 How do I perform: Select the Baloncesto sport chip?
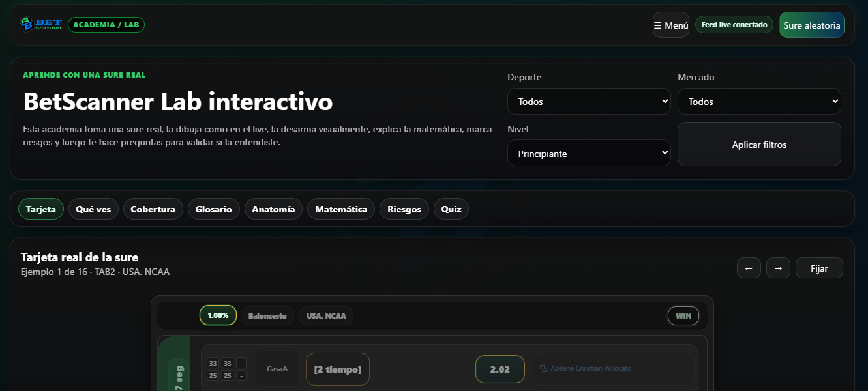[x=267, y=315]
